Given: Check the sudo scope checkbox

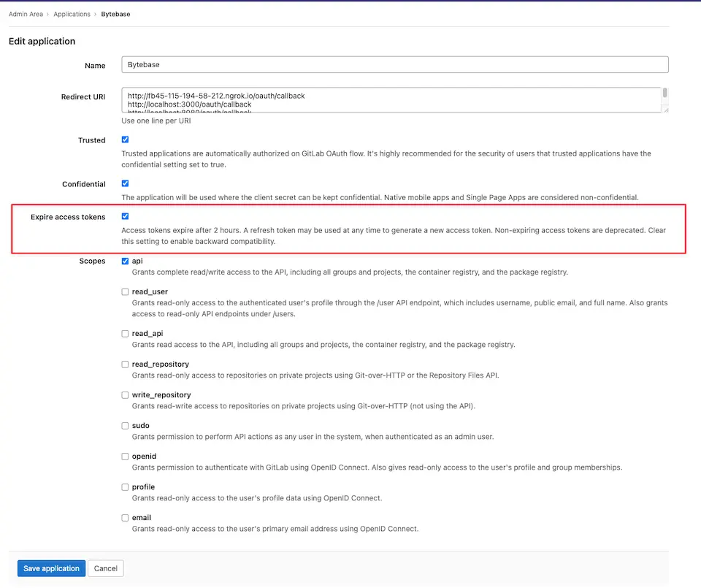Looking at the screenshot, I should tap(125, 426).
